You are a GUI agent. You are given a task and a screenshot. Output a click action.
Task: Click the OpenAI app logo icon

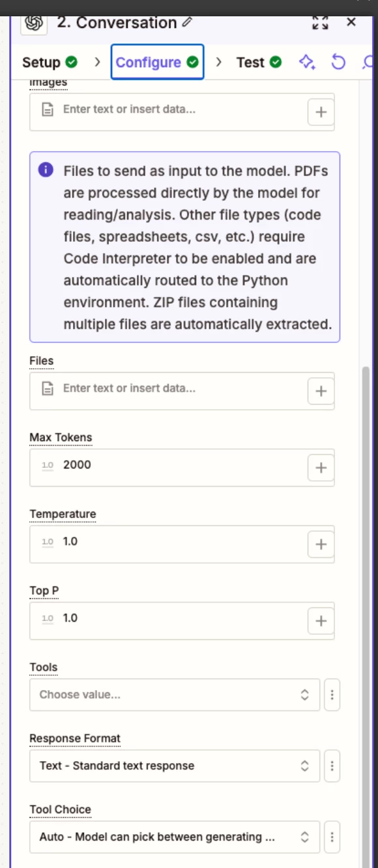(x=34, y=23)
